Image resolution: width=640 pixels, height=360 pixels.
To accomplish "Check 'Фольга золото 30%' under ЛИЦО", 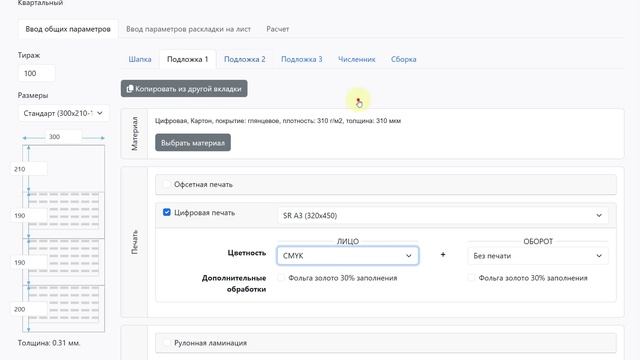I will coord(281,278).
